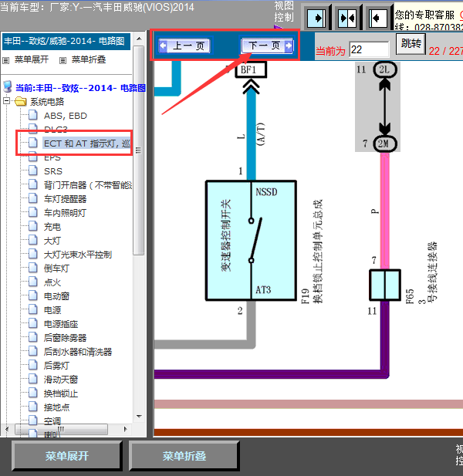Open the 背门开启器 circuit item
The height and width of the screenshot is (476, 463).
coord(88,185)
